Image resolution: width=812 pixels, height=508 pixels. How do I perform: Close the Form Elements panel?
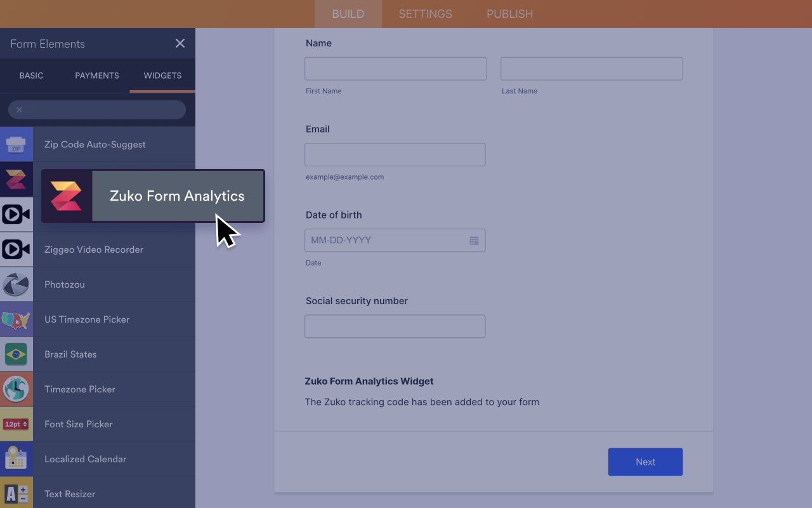tap(180, 43)
